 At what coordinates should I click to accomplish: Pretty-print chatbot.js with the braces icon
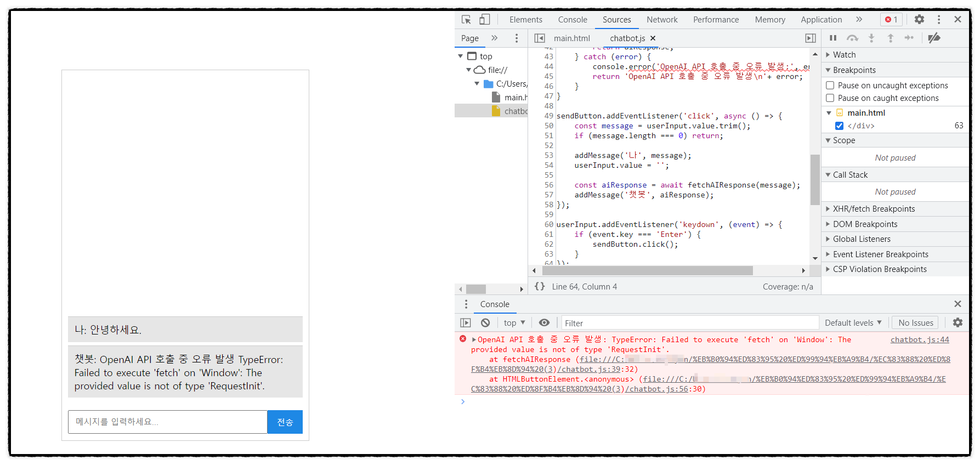click(x=540, y=286)
